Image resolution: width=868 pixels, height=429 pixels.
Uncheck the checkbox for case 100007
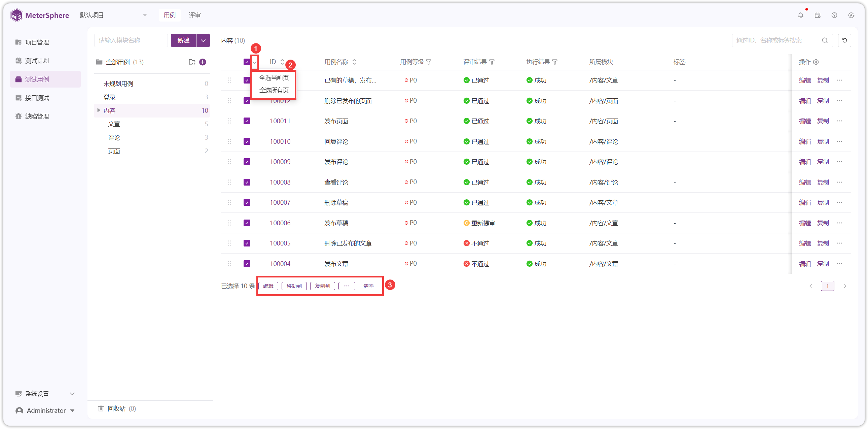coord(247,203)
